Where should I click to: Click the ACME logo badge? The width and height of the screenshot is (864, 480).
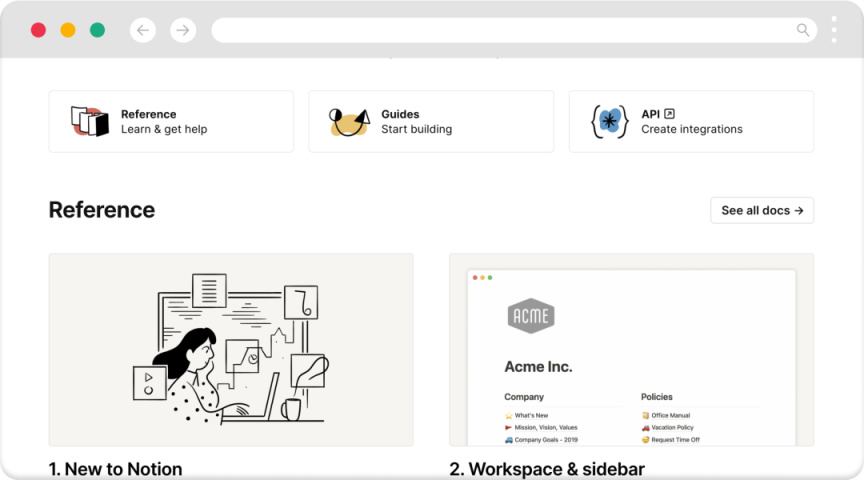530,316
